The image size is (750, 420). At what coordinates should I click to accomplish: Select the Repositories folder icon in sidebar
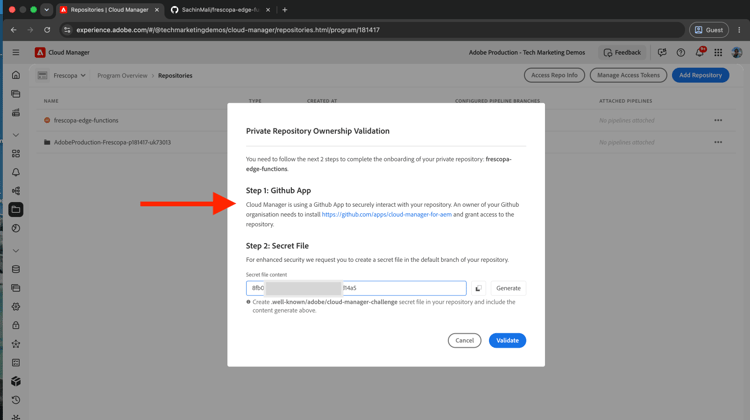tap(16, 210)
